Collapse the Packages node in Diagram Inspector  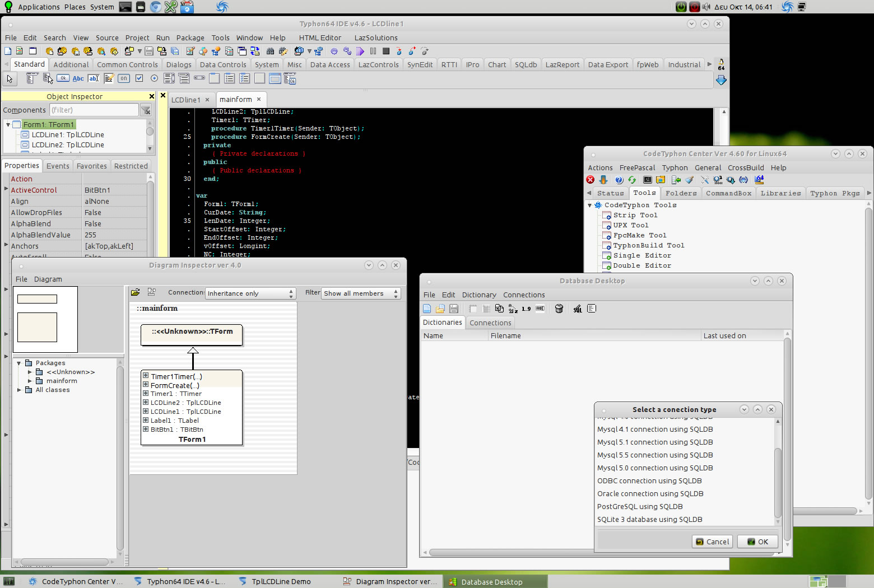click(x=18, y=363)
